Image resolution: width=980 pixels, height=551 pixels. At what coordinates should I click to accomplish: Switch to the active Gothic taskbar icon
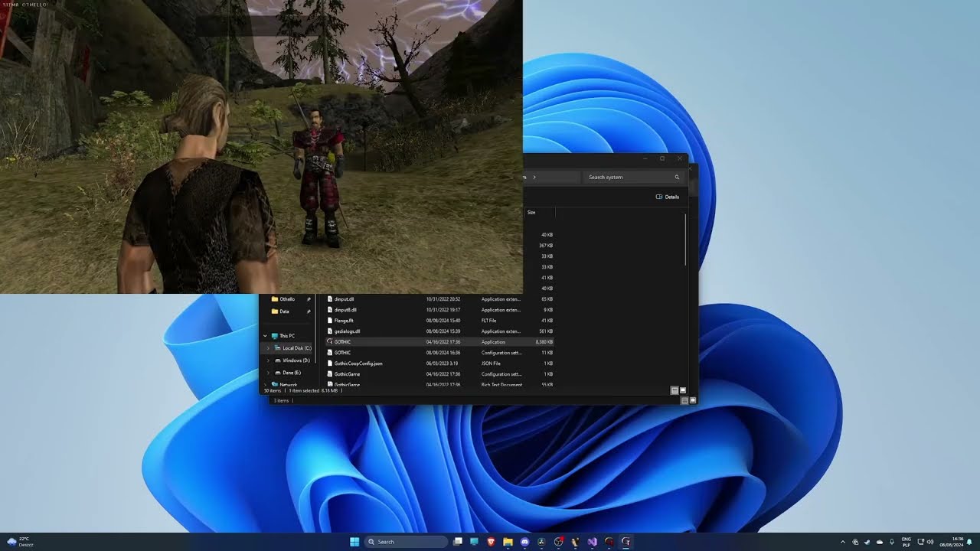click(x=626, y=542)
